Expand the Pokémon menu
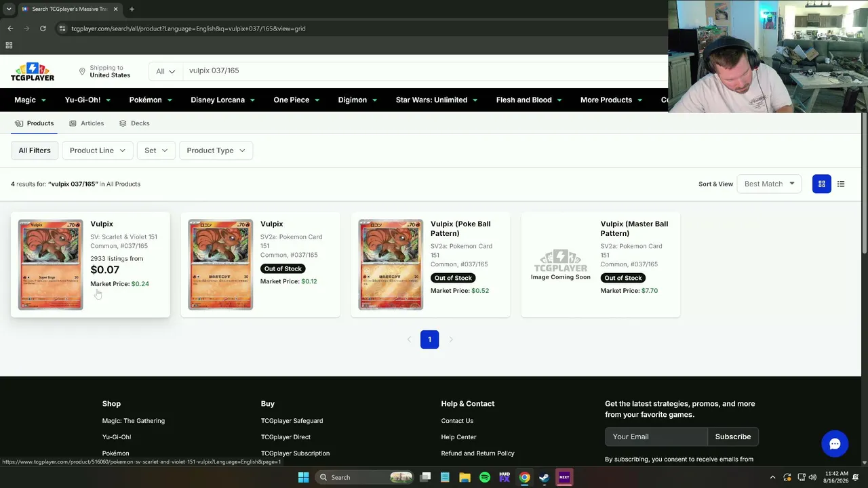 (151, 100)
